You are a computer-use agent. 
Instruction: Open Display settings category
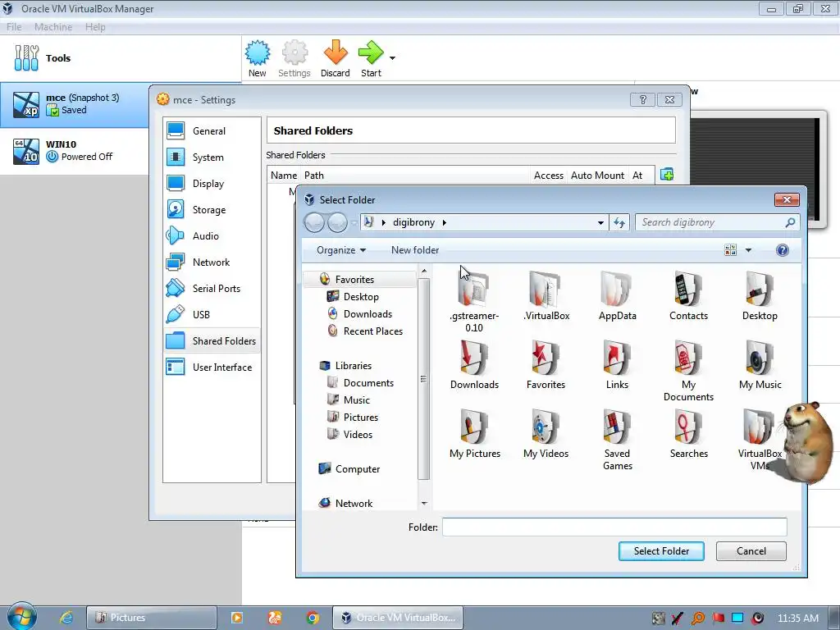point(212,183)
